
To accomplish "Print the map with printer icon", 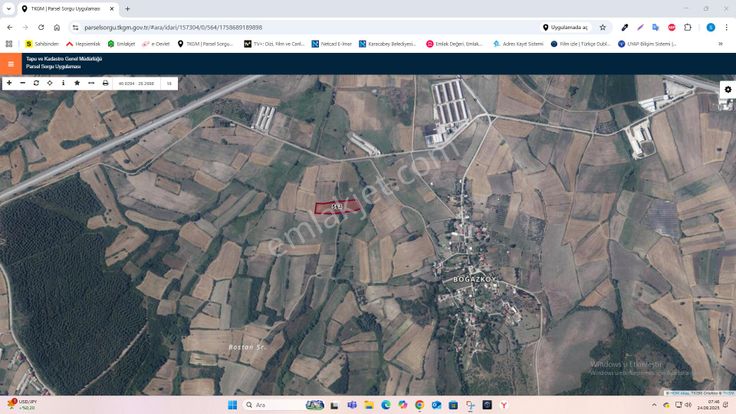I will [x=105, y=83].
